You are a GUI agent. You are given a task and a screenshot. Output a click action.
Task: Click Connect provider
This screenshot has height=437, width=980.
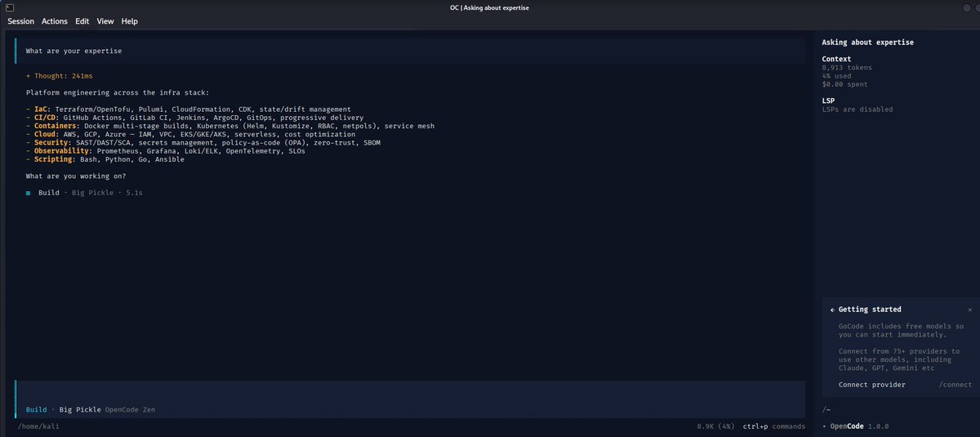(x=871, y=385)
